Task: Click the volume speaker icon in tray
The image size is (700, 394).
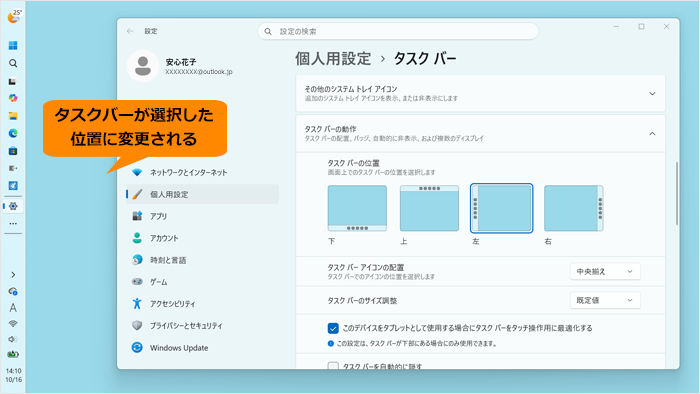Action: [x=12, y=339]
